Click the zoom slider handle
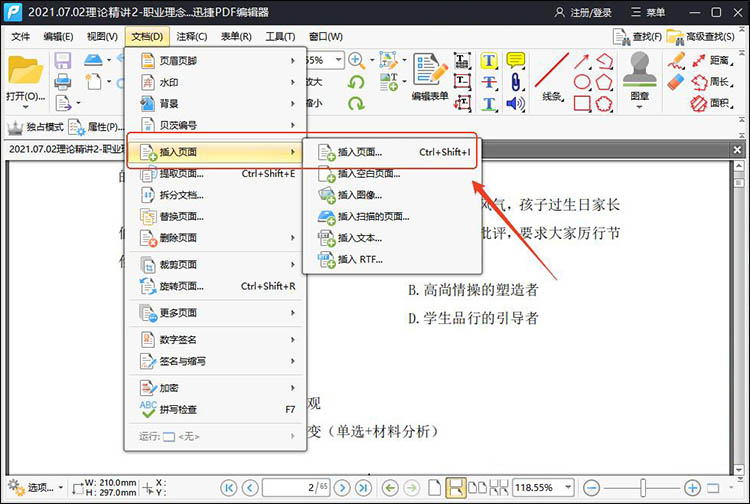 pyautogui.click(x=643, y=488)
